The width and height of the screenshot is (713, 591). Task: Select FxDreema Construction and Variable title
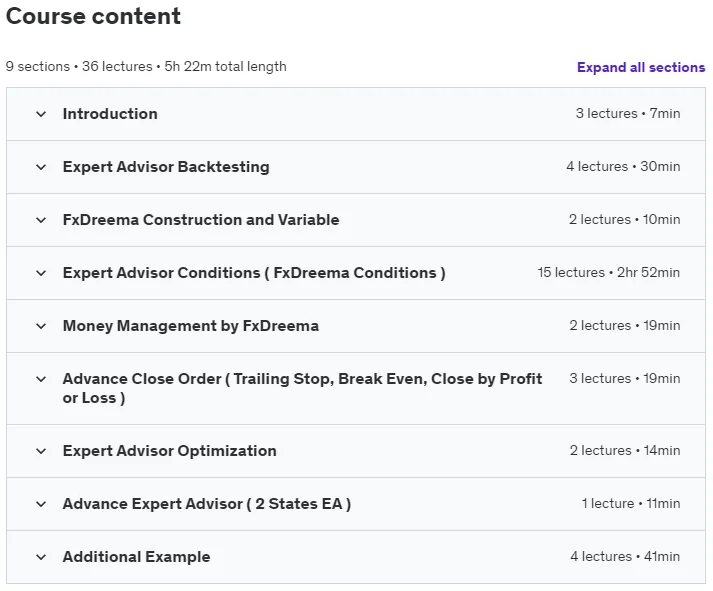(x=201, y=220)
